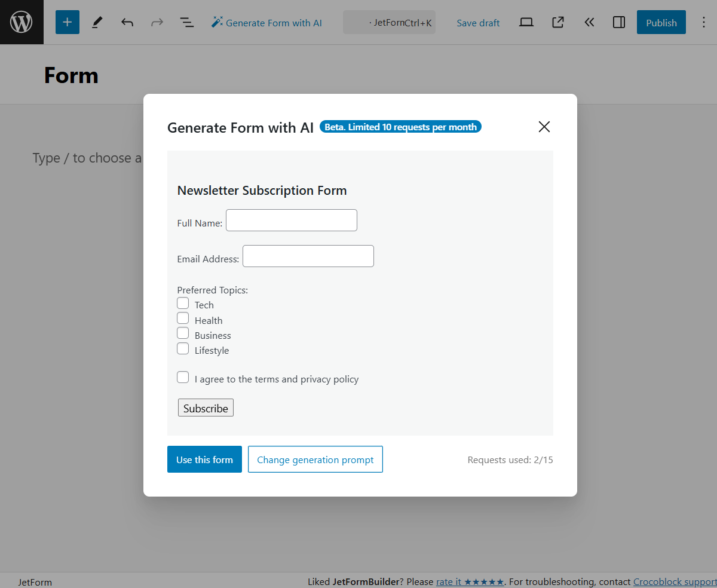Open the desktop preview device dropdown
The width and height of the screenshot is (717, 588).
pos(526,22)
